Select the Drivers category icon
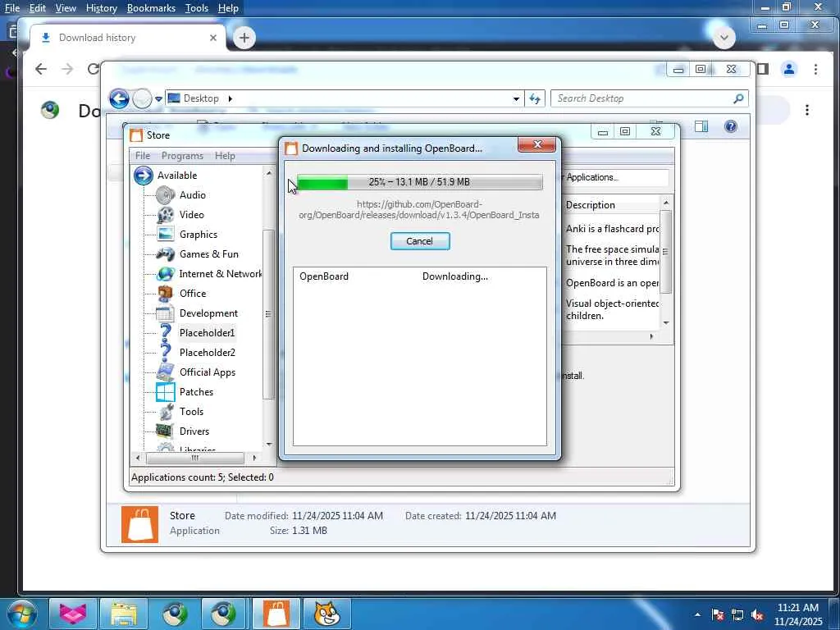 tap(165, 431)
